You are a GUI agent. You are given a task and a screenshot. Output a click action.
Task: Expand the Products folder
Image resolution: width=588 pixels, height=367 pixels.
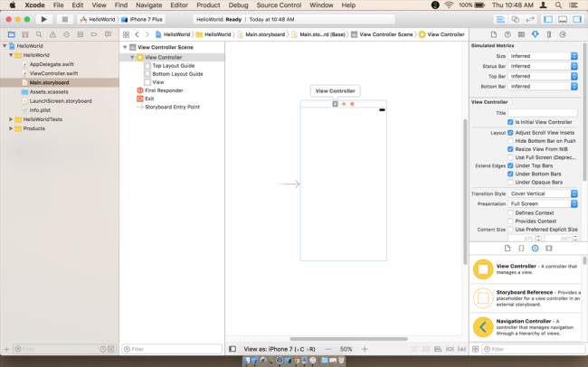[x=11, y=128]
